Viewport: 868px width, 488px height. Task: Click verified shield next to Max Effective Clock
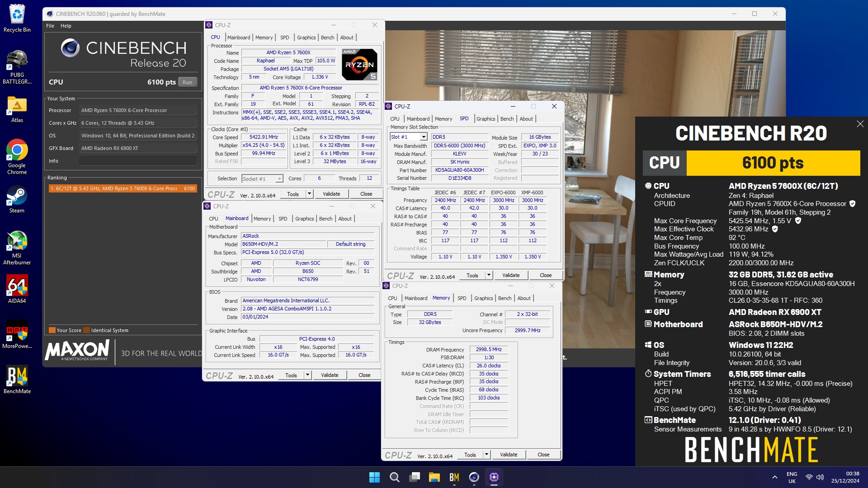[x=775, y=229]
